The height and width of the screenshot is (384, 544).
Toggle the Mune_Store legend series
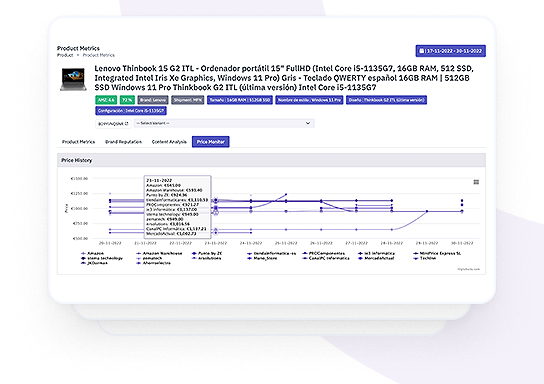tap(262, 258)
